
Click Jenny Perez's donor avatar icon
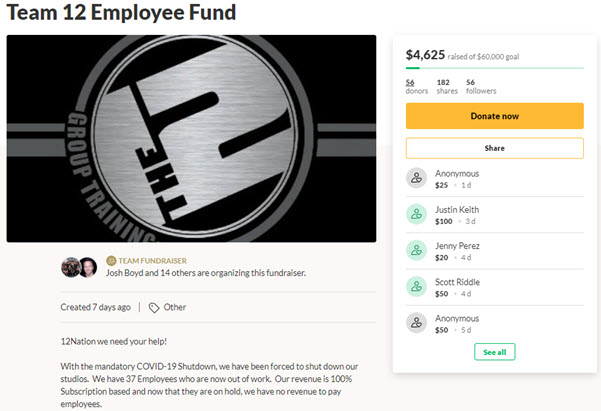coord(417,250)
